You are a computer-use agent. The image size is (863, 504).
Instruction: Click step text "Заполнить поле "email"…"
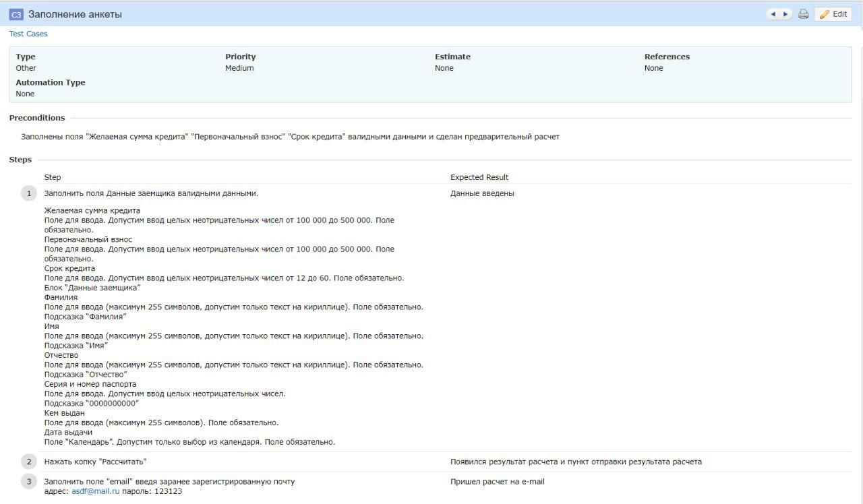[x=169, y=481]
